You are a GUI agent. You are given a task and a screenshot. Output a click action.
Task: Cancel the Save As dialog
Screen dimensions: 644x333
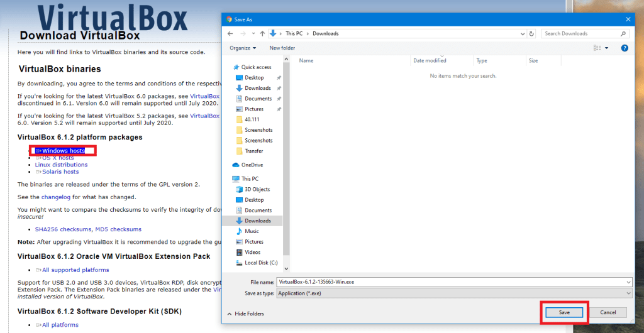pyautogui.click(x=608, y=312)
